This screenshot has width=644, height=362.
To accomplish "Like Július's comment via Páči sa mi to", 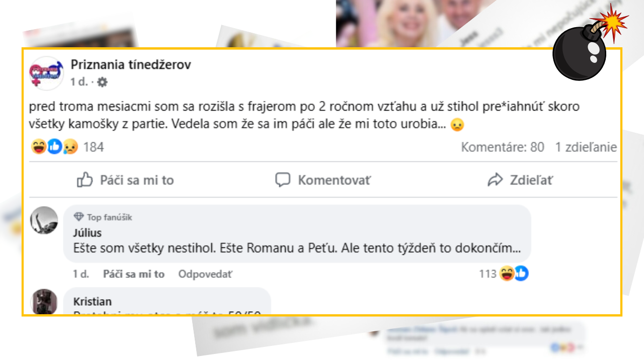I will pos(134,274).
